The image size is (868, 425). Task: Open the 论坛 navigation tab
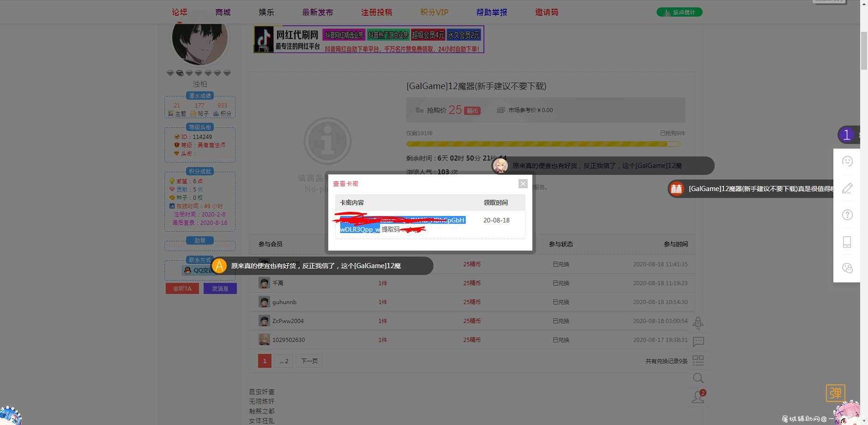180,12
